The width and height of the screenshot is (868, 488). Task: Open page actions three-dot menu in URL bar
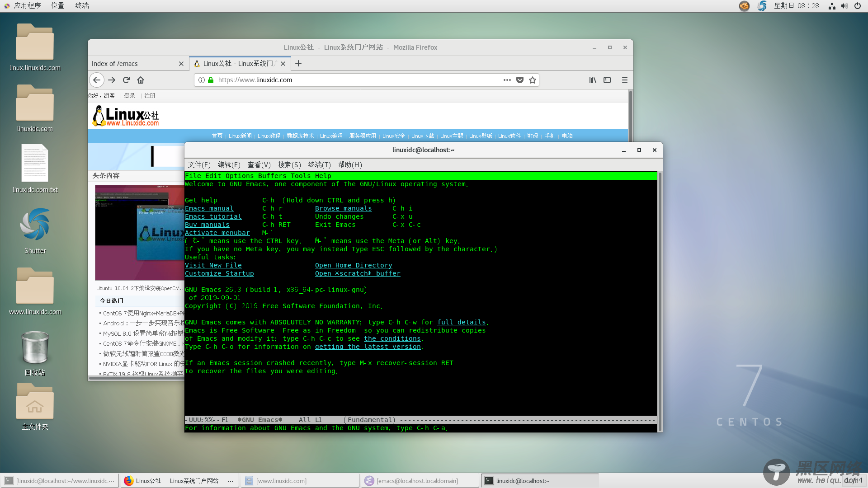coord(507,80)
